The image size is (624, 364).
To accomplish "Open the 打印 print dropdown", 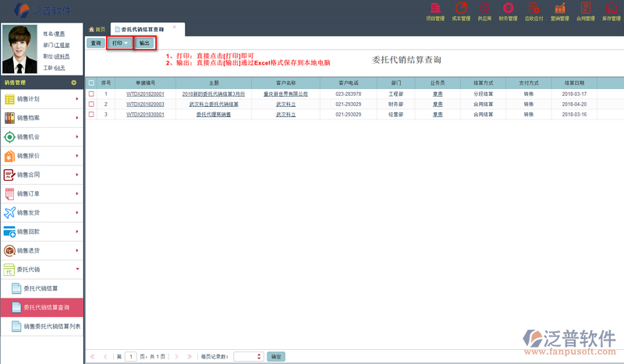I will (x=119, y=44).
